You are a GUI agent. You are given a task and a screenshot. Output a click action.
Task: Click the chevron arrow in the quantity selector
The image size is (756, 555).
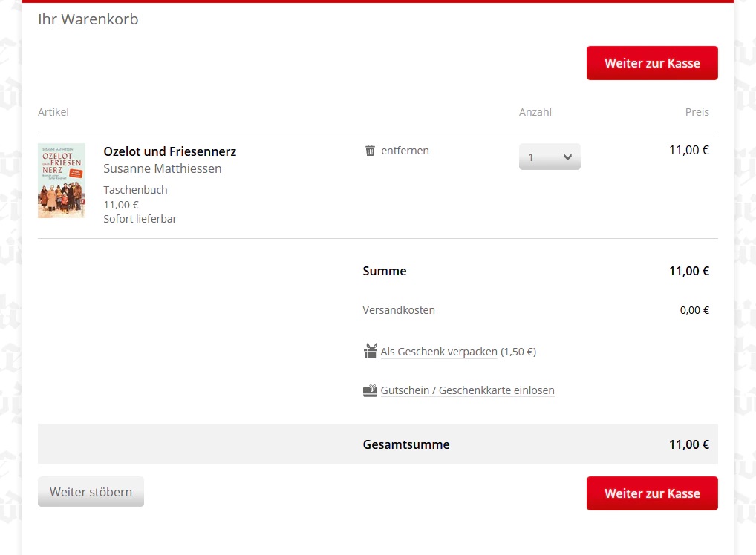[567, 157]
